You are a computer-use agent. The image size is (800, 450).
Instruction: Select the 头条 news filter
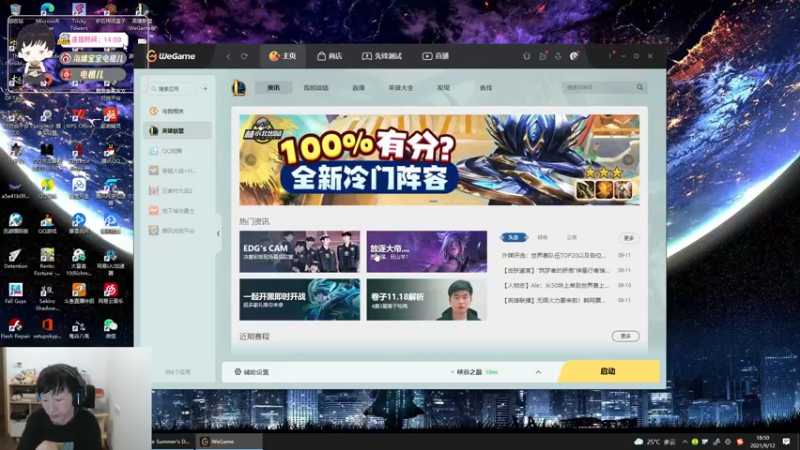tap(514, 237)
